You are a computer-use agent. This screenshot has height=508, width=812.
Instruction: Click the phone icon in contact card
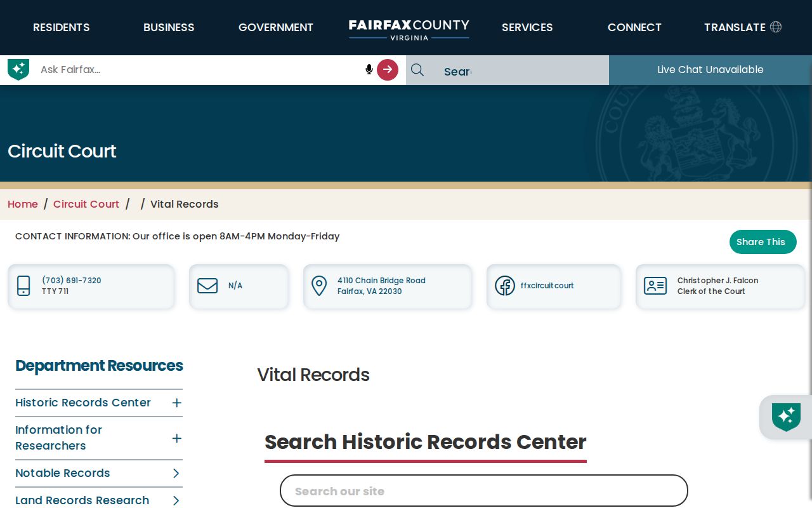pyautogui.click(x=23, y=286)
